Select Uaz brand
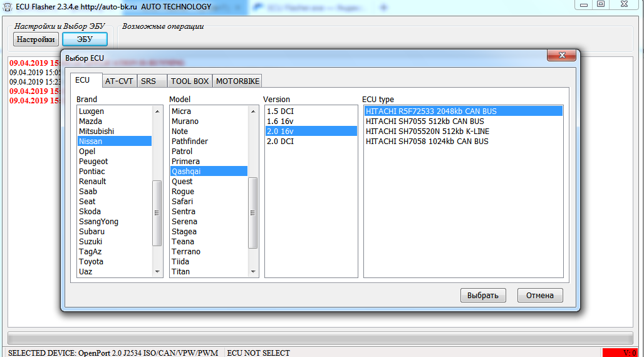This screenshot has width=644, height=357. 114,272
